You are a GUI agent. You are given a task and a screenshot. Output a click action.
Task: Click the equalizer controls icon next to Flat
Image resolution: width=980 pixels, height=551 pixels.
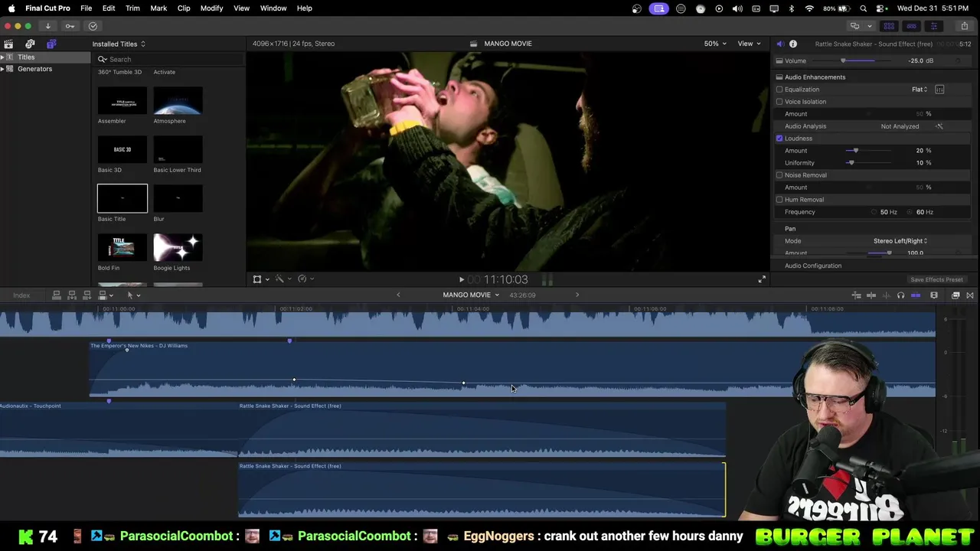(939, 90)
